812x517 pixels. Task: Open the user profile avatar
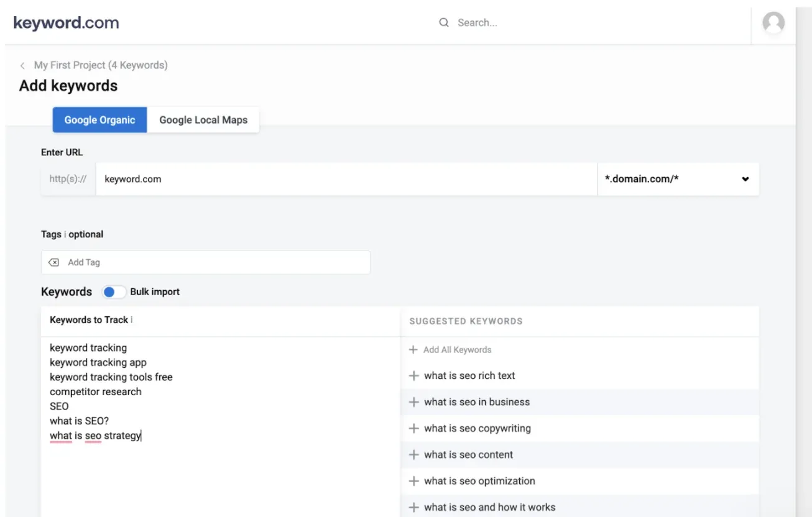point(773,23)
